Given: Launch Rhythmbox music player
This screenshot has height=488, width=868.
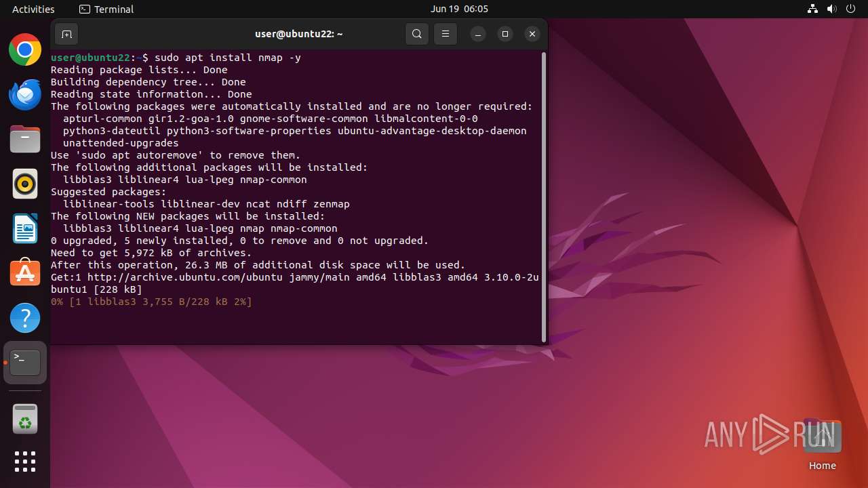Looking at the screenshot, I should [x=25, y=184].
